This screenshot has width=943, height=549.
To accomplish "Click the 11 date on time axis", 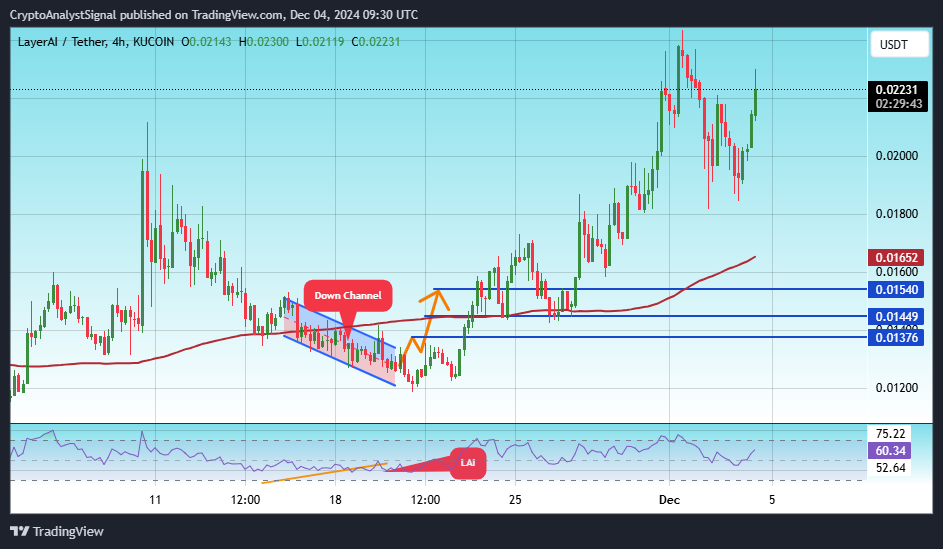I will point(155,500).
